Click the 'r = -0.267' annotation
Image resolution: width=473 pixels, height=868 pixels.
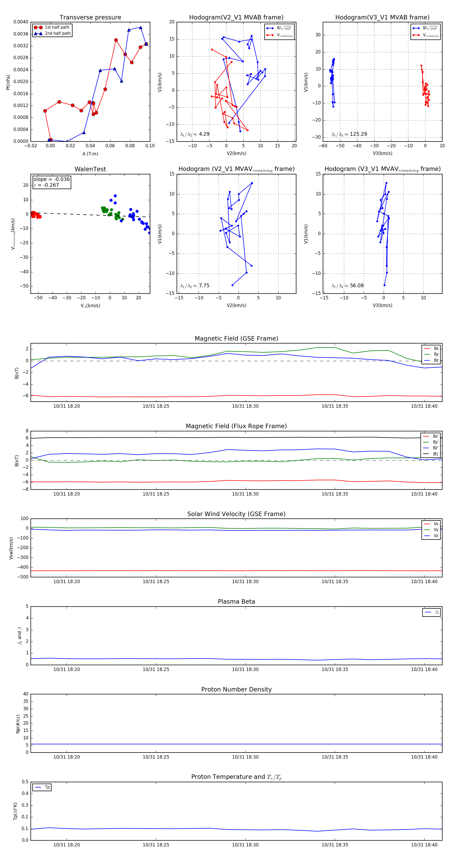(x=46, y=185)
